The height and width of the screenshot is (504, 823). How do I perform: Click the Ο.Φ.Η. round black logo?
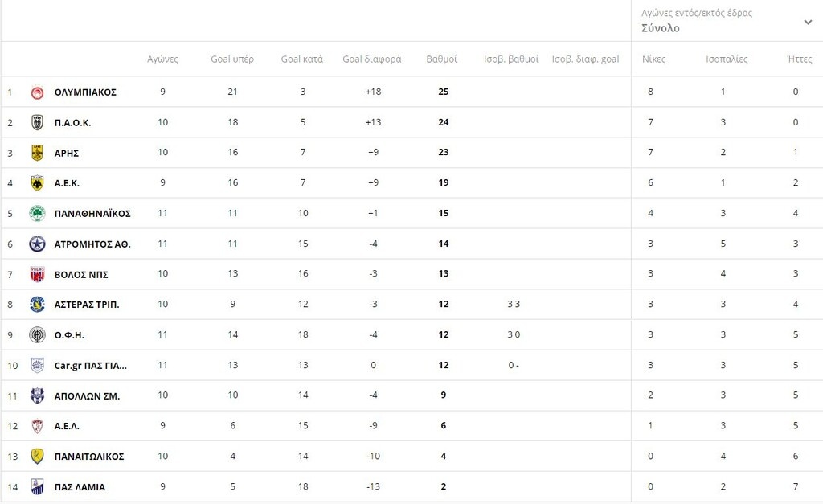pos(37,335)
